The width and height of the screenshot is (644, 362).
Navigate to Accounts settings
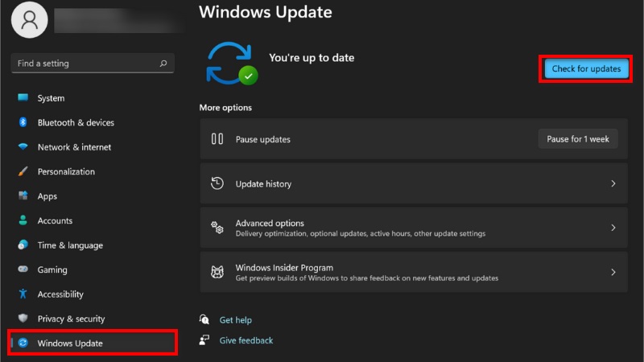coord(55,220)
